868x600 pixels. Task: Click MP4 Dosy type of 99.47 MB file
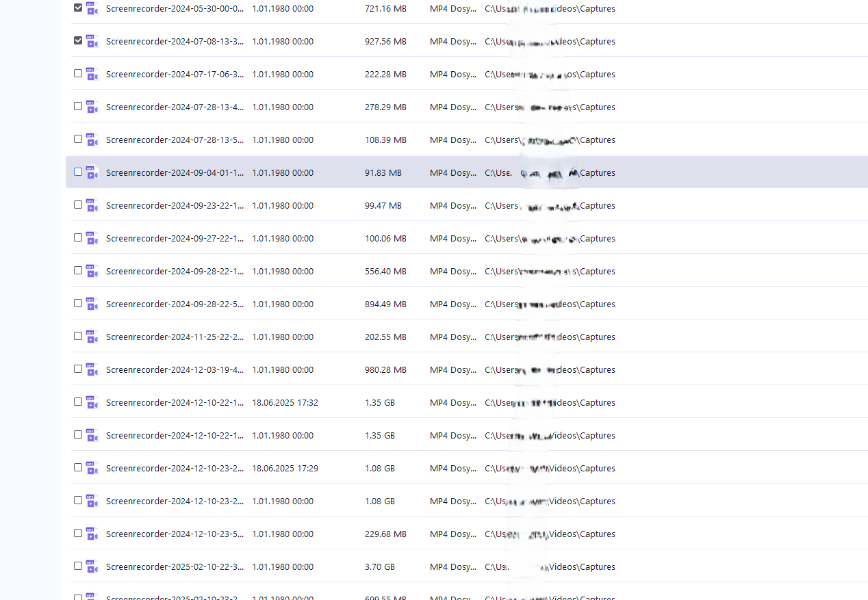[453, 205]
